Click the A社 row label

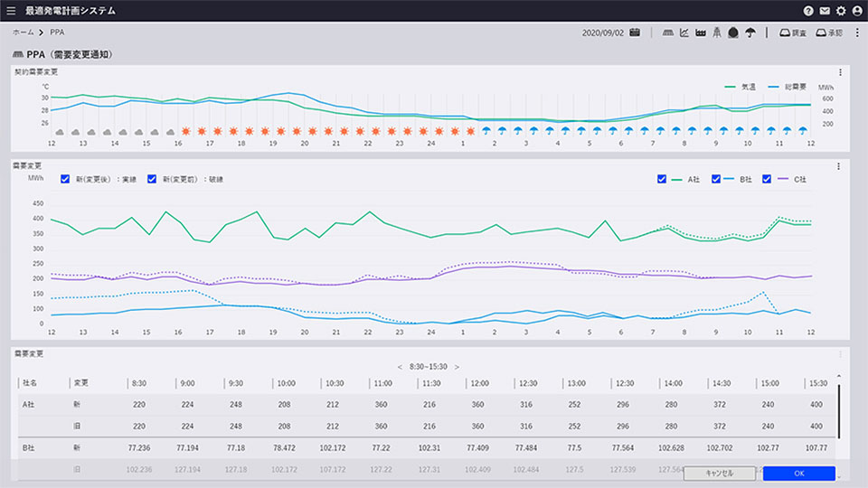tap(28, 405)
